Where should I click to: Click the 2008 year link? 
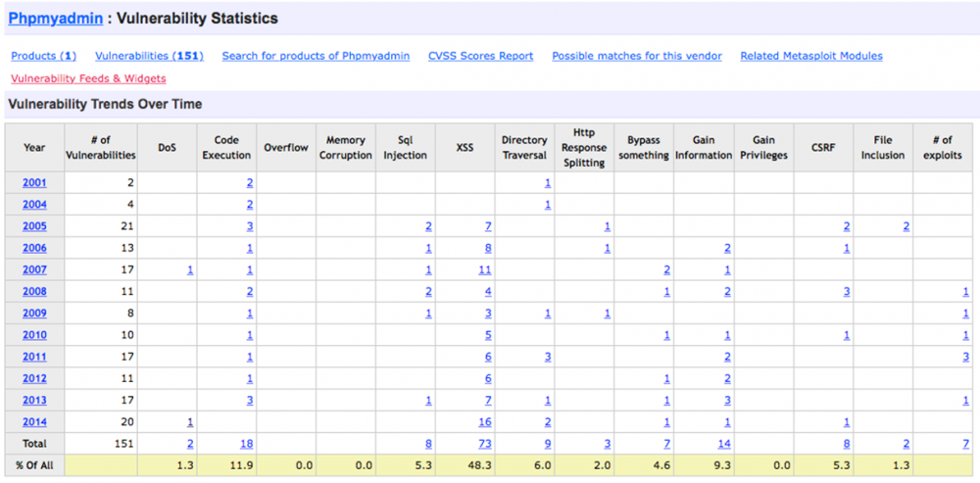pyautogui.click(x=34, y=292)
